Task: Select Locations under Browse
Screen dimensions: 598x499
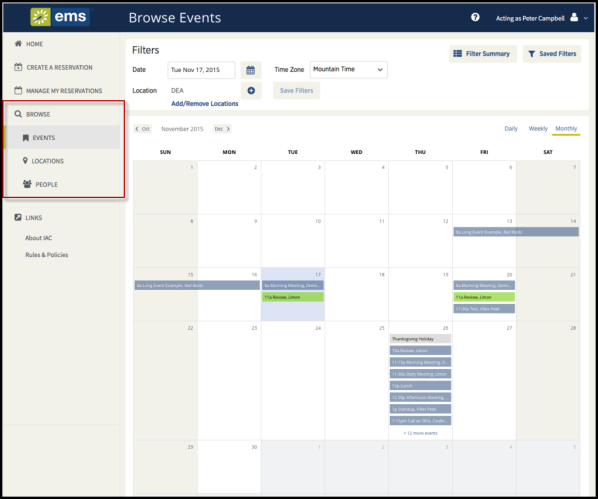Action: (43, 161)
